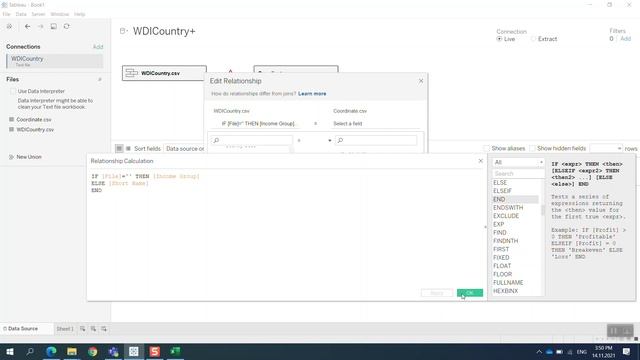Click the Apply button in calculation dialog

(x=437, y=293)
